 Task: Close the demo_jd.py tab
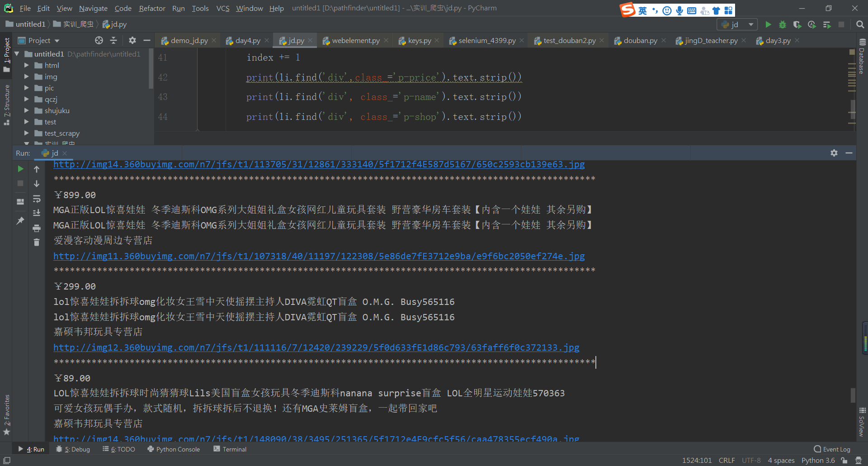tap(214, 40)
